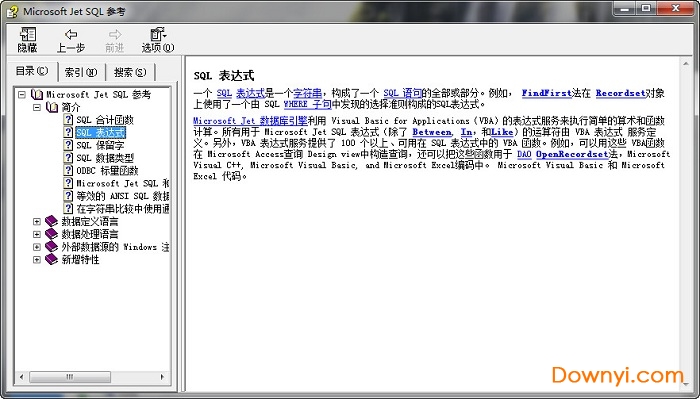Click the topic icon for 在字符串比较中使用通
The height and width of the screenshot is (399, 700).
pyautogui.click(x=68, y=208)
